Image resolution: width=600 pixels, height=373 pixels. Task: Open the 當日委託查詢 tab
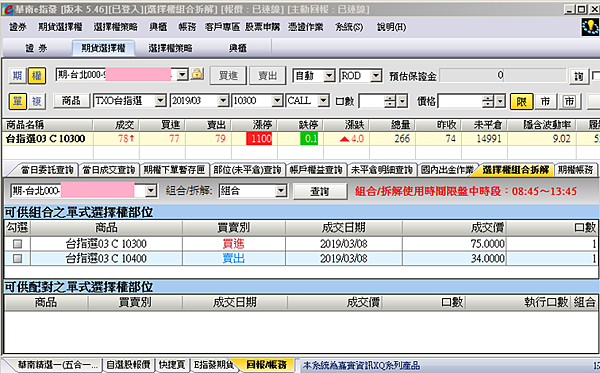[x=46, y=170]
